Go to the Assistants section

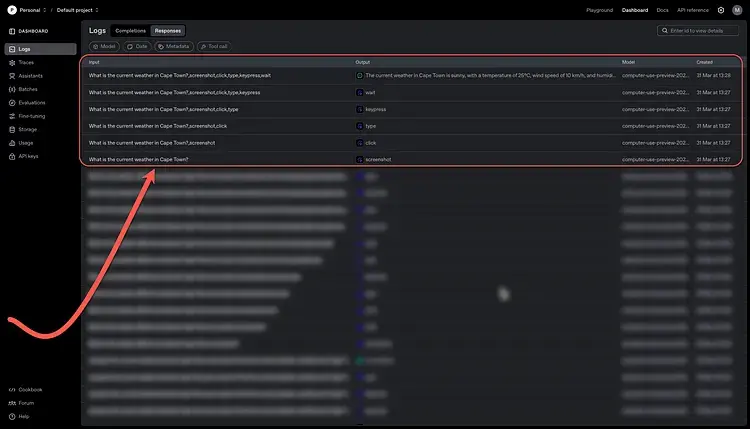[31, 76]
